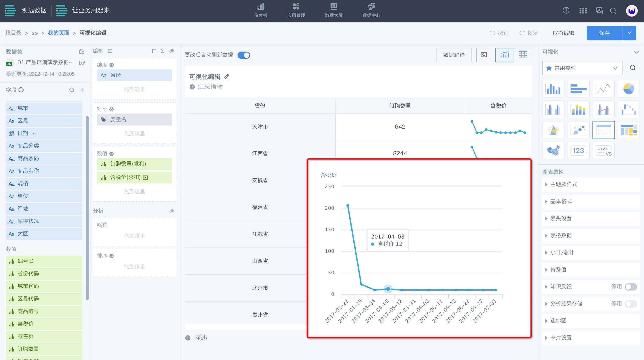Viewport: 644px width, 360px height.
Task: Toggle auto-refresh data after changes switch
Action: pyautogui.click(x=244, y=55)
